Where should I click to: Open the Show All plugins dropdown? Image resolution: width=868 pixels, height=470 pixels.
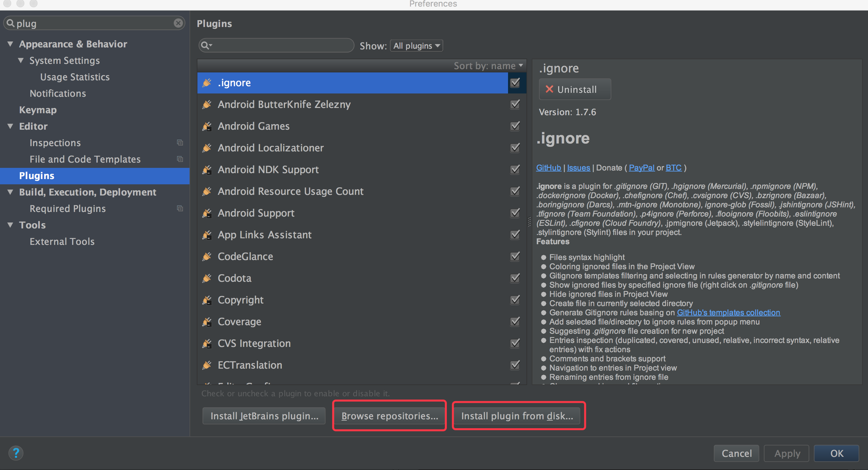tap(417, 46)
